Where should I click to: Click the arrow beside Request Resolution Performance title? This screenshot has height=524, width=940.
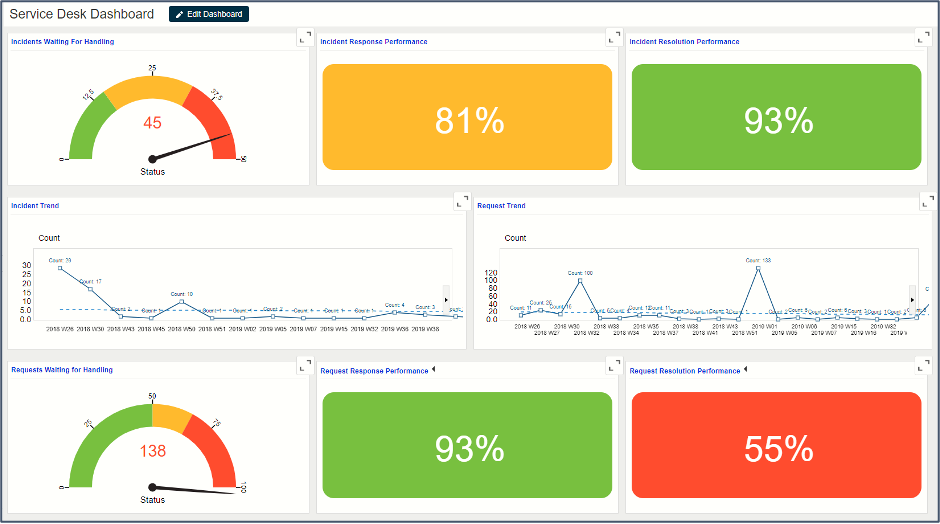[745, 369]
